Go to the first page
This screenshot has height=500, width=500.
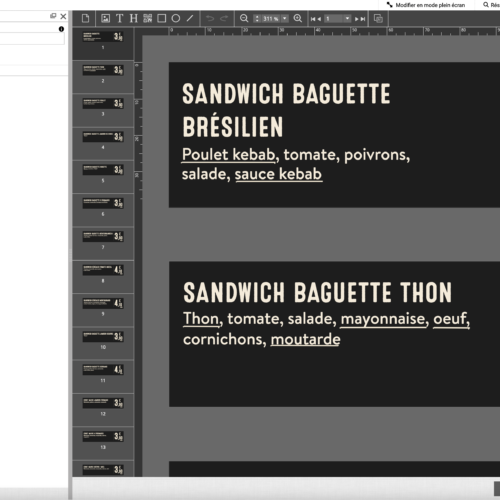pos(313,19)
